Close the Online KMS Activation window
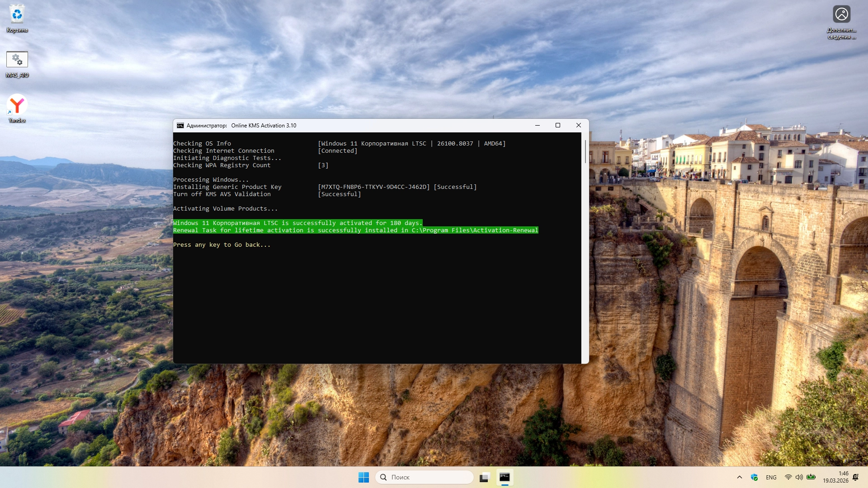This screenshot has width=868, height=488. click(x=578, y=126)
